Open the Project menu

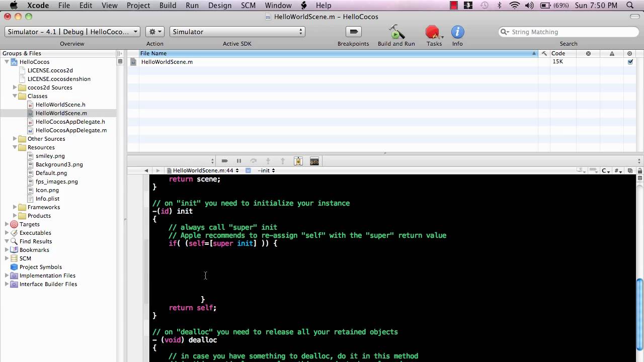point(138,6)
